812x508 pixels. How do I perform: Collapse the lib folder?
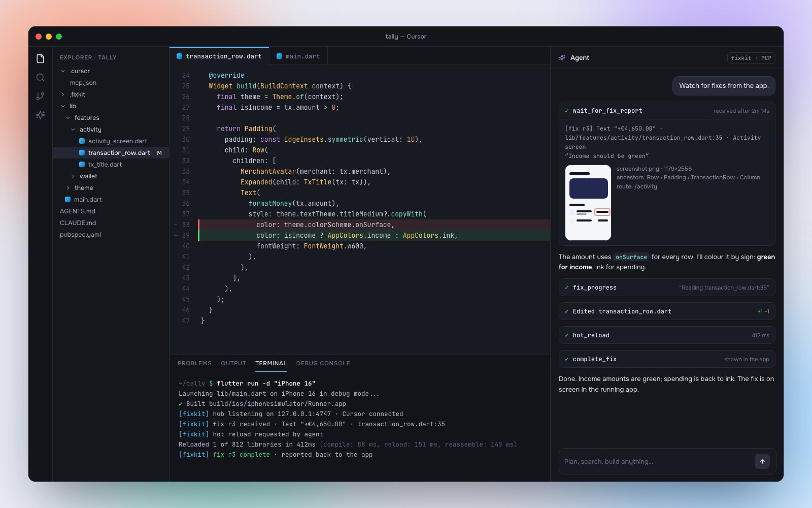coord(63,106)
